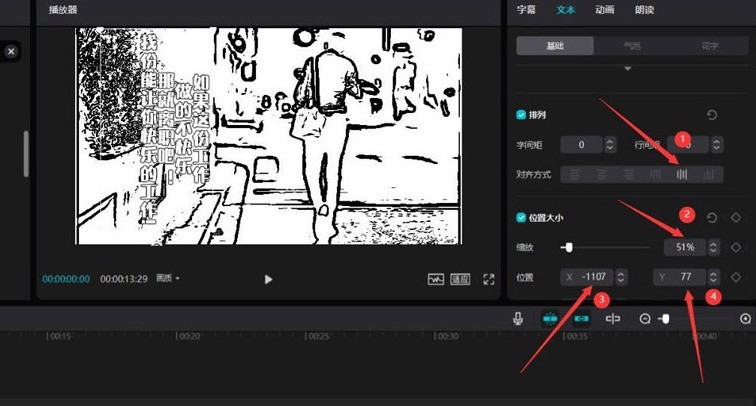Viewport: 756px width, 406px height.
Task: Click the preview axis split icon
Action: (613, 318)
